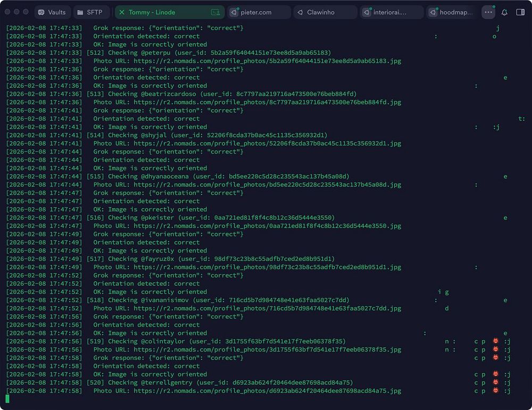Click the hoodmap tab host icon
This screenshot has height=410, width=532.
433,12
